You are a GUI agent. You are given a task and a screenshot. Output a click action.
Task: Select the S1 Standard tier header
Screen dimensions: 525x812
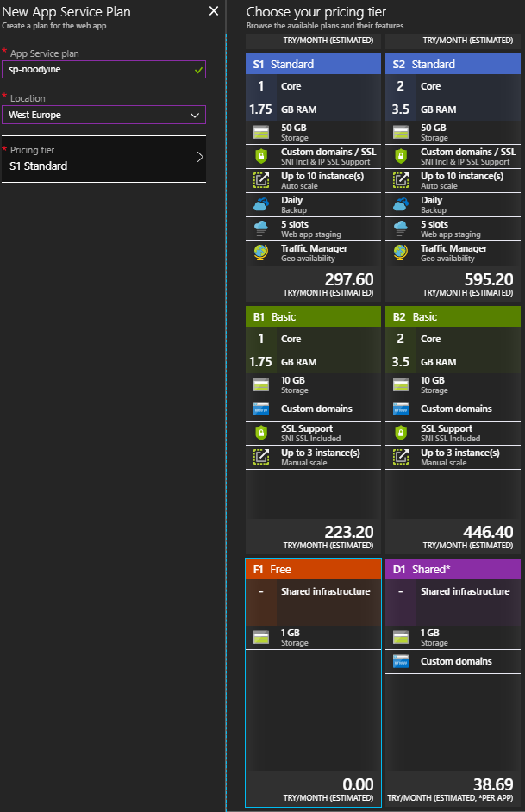(x=313, y=64)
